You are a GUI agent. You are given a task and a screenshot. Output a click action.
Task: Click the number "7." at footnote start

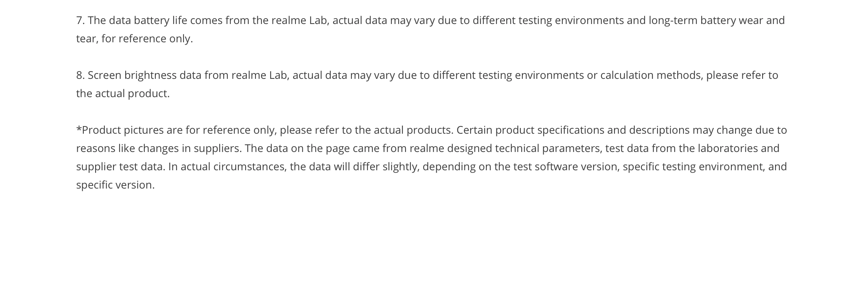(80, 20)
